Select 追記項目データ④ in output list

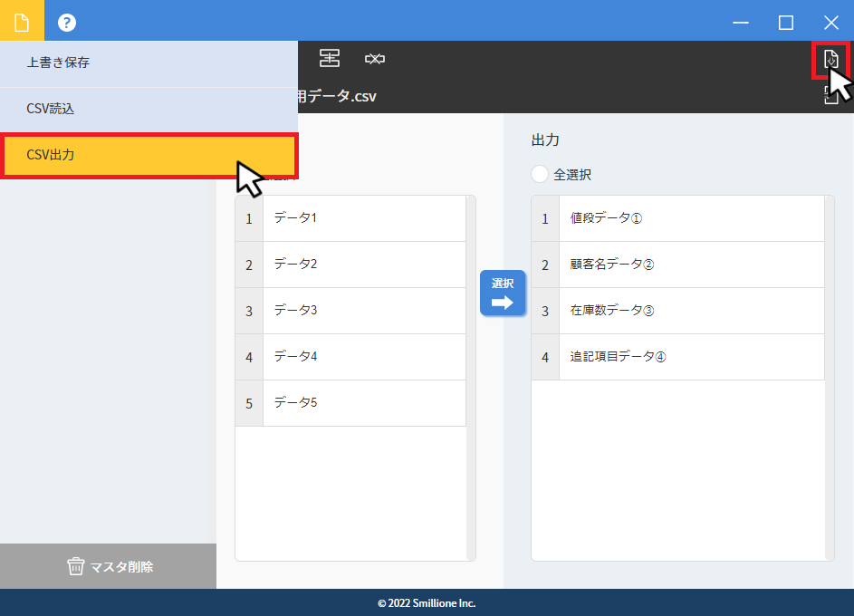(688, 357)
